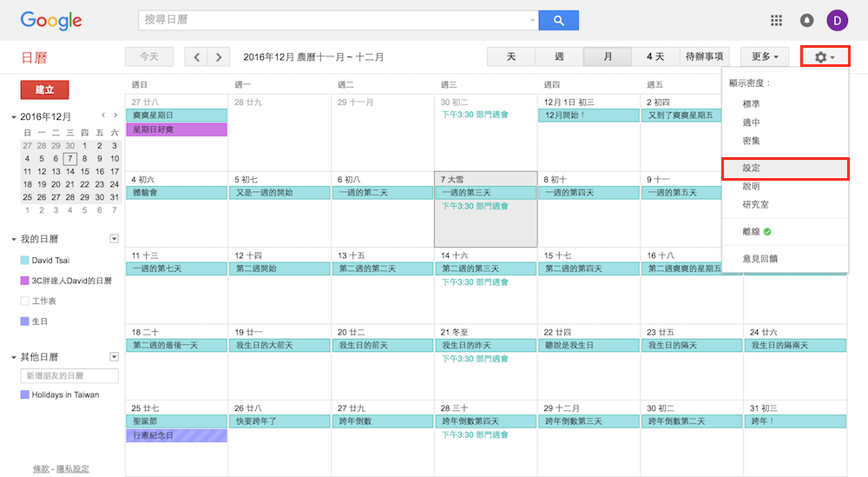
Task: Click the purple 生日 calendar color swatch
Action: click(24, 321)
